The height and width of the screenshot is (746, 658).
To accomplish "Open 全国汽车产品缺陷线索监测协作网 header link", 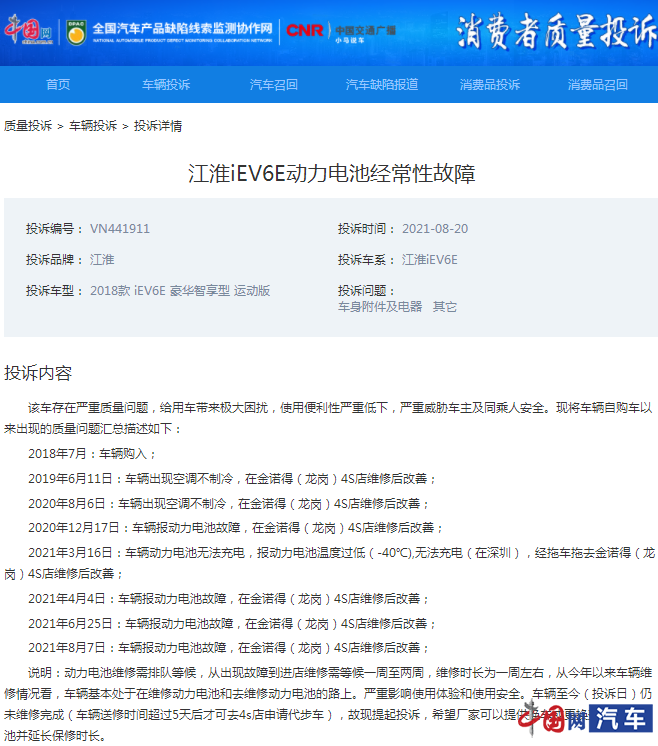I will (183, 32).
